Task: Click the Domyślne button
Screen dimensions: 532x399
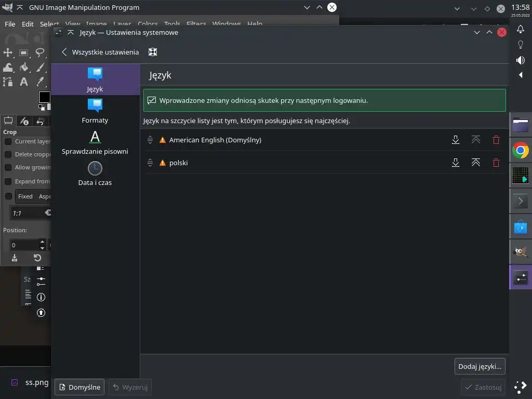Action: (x=79, y=387)
